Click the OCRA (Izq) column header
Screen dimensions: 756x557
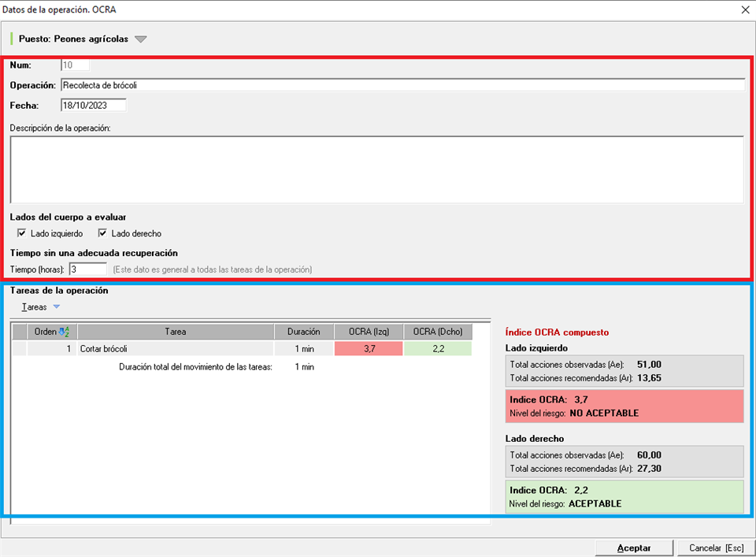[x=369, y=332]
